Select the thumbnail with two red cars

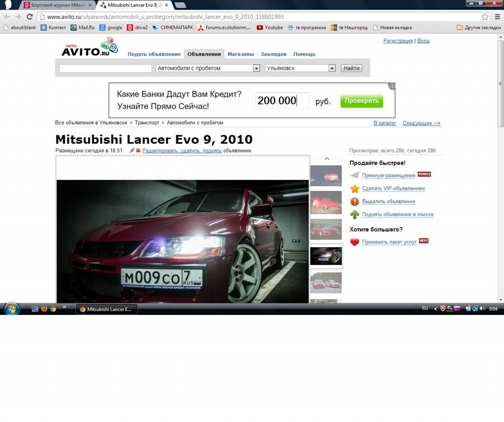326,283
